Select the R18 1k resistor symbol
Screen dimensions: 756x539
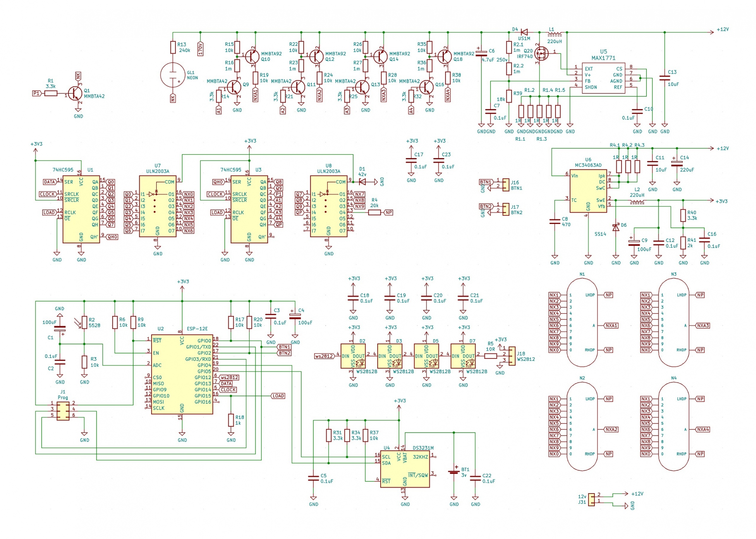(x=231, y=420)
